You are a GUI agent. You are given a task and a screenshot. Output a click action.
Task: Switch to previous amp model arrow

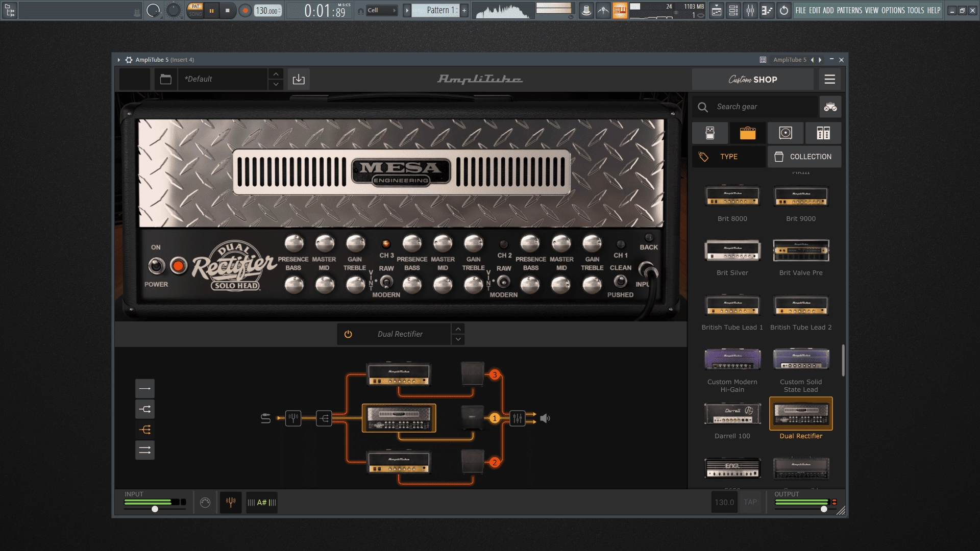click(458, 329)
